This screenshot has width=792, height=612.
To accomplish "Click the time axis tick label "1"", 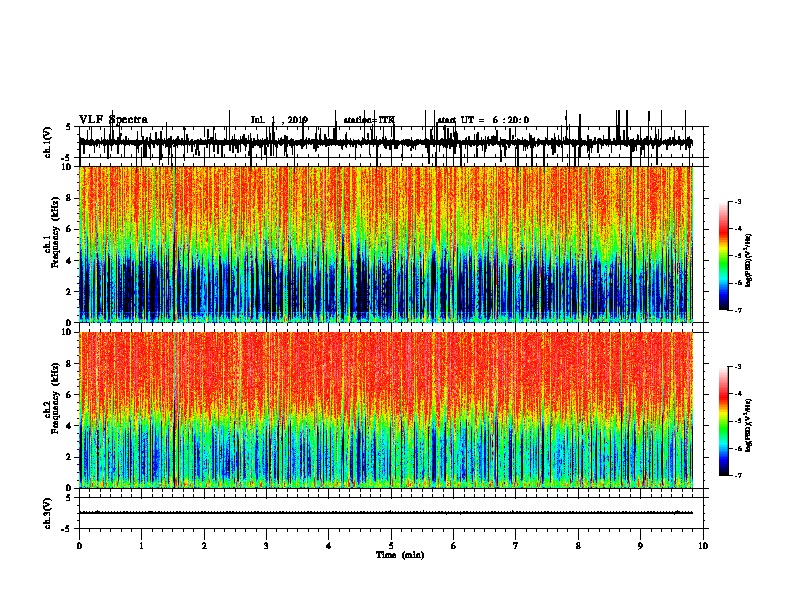I will (141, 546).
